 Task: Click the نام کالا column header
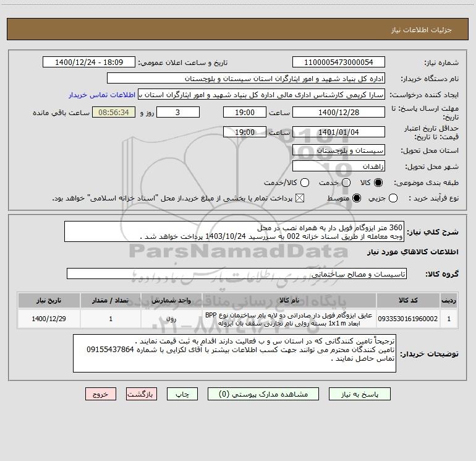(x=289, y=300)
